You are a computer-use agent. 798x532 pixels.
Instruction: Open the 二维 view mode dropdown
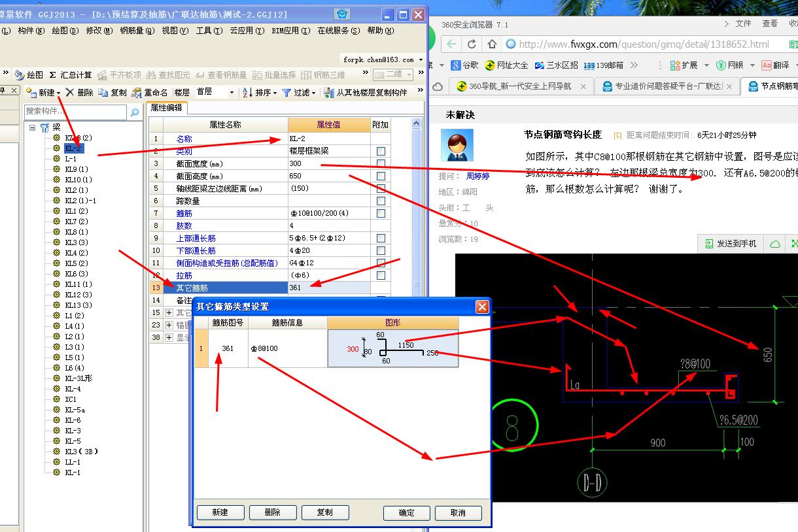(x=408, y=75)
